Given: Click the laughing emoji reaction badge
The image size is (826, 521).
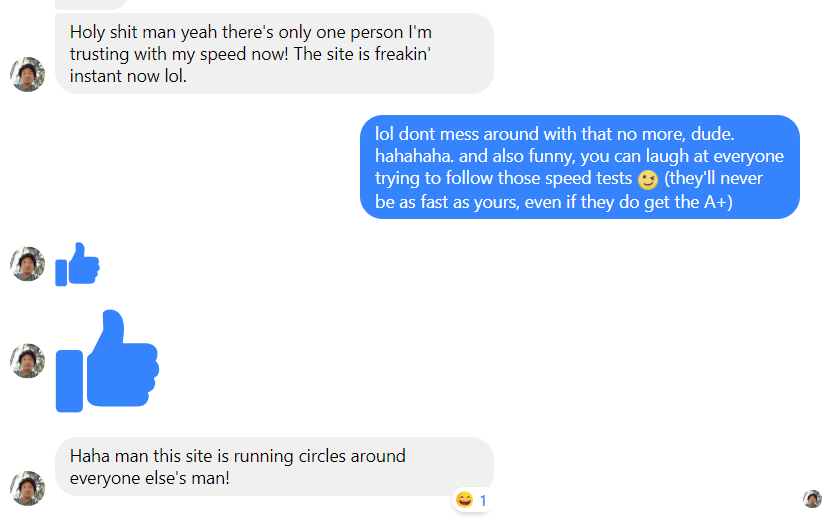Looking at the screenshot, I should point(464,500).
